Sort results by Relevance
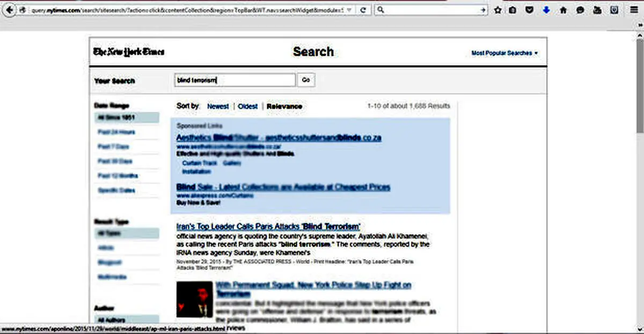 pos(284,106)
